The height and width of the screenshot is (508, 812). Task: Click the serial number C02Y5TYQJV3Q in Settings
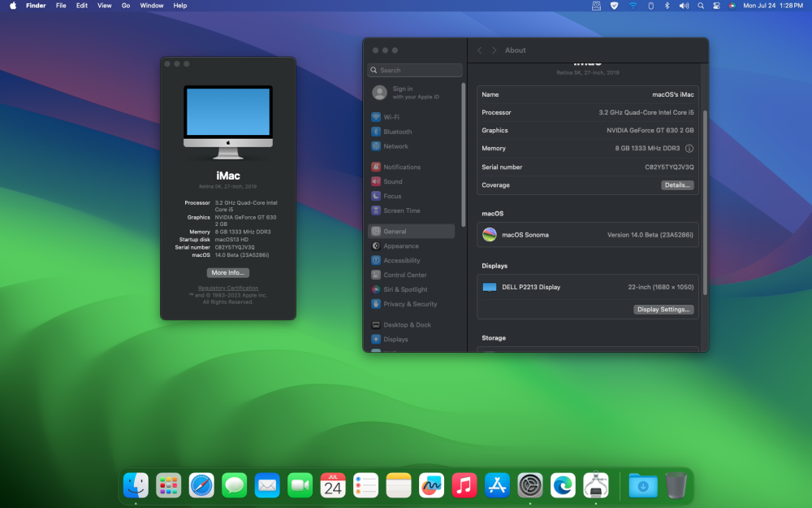coord(669,167)
